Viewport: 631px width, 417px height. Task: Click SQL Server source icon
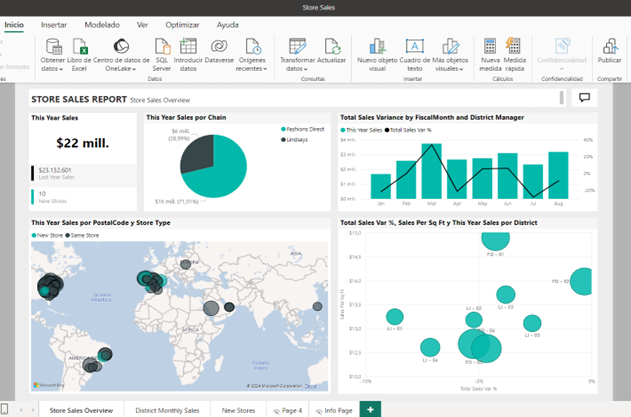click(x=162, y=46)
